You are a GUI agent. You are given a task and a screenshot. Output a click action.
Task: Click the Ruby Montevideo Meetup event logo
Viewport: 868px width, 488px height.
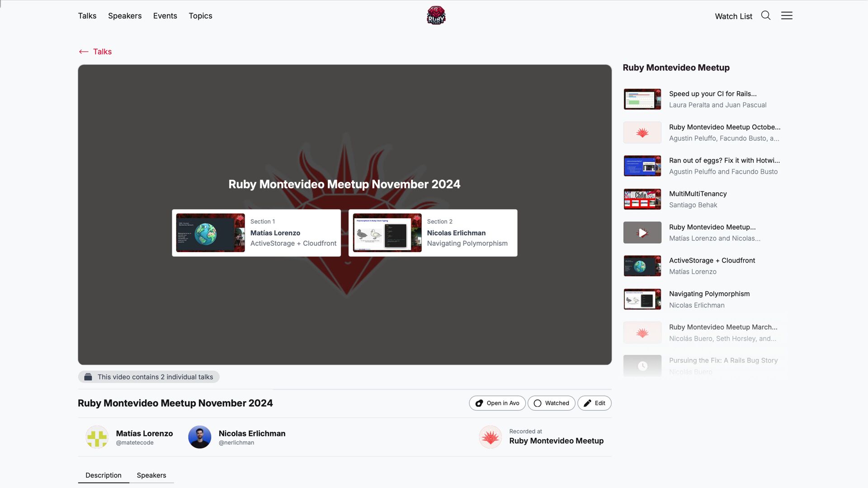490,437
